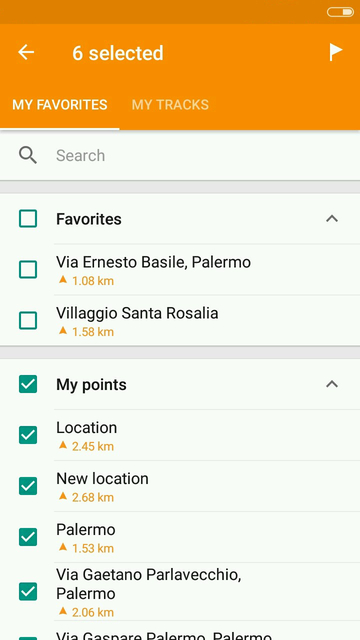Open Villaggio Santa Rosalia entry
This screenshot has height=640, width=360.
pos(207,320)
